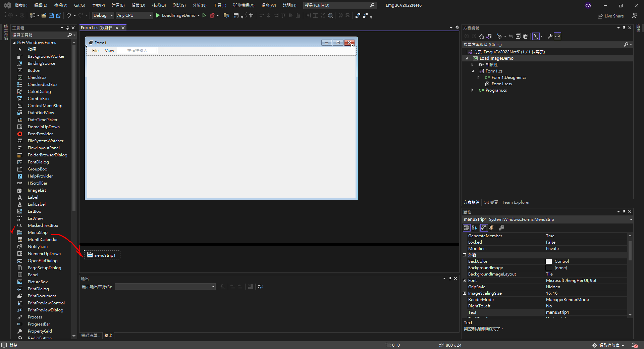Toggle the nested files view button
This screenshot has width=644, height=349.
536,36
